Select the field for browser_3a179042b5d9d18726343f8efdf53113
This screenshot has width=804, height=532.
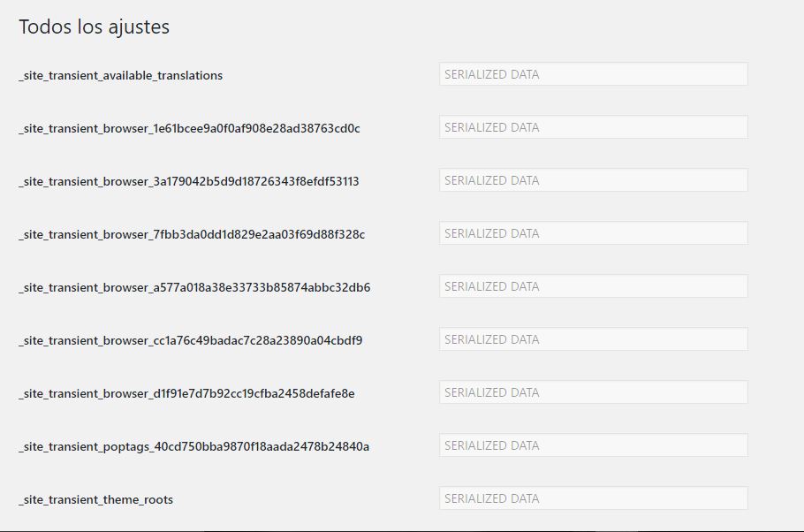tap(593, 180)
